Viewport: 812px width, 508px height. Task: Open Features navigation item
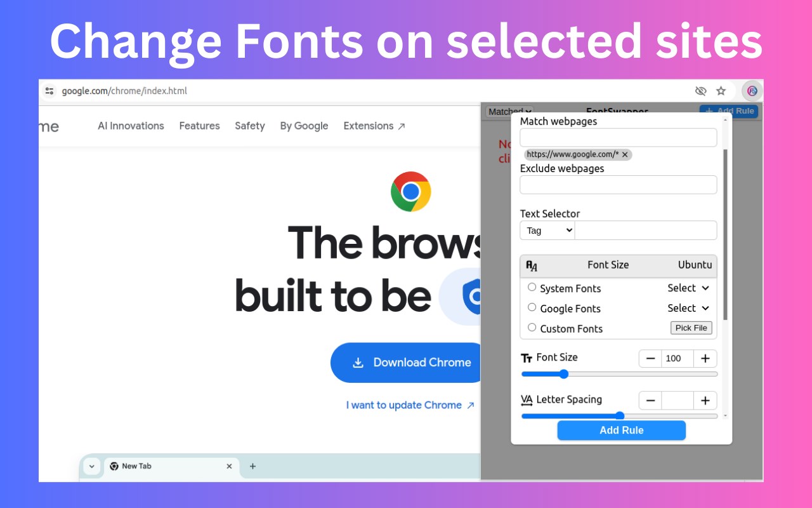tap(199, 126)
